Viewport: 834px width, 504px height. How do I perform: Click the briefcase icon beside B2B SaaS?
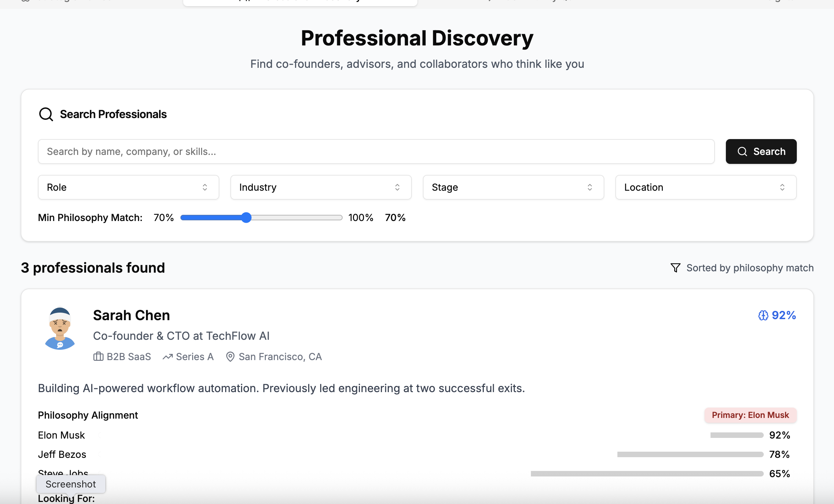[98, 357]
